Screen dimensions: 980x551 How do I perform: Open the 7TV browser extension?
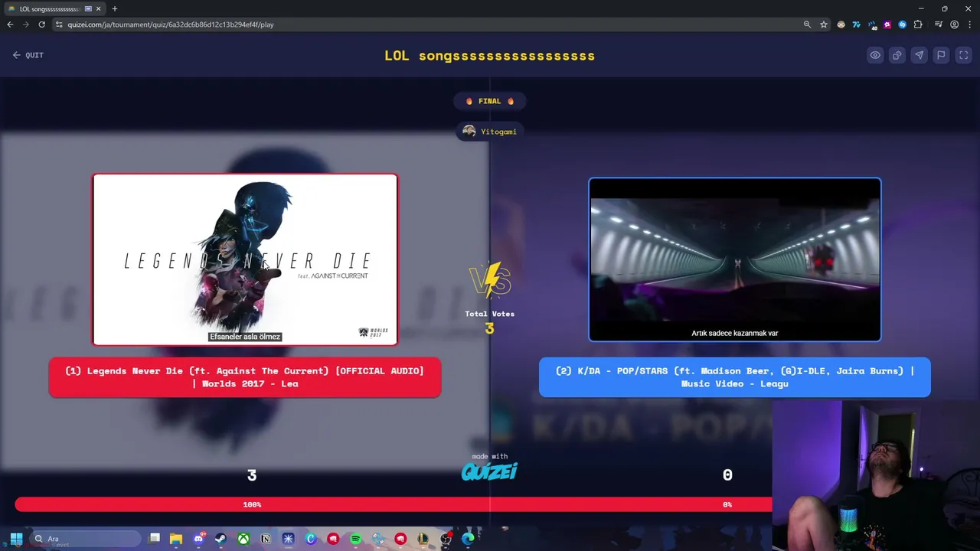click(857, 24)
